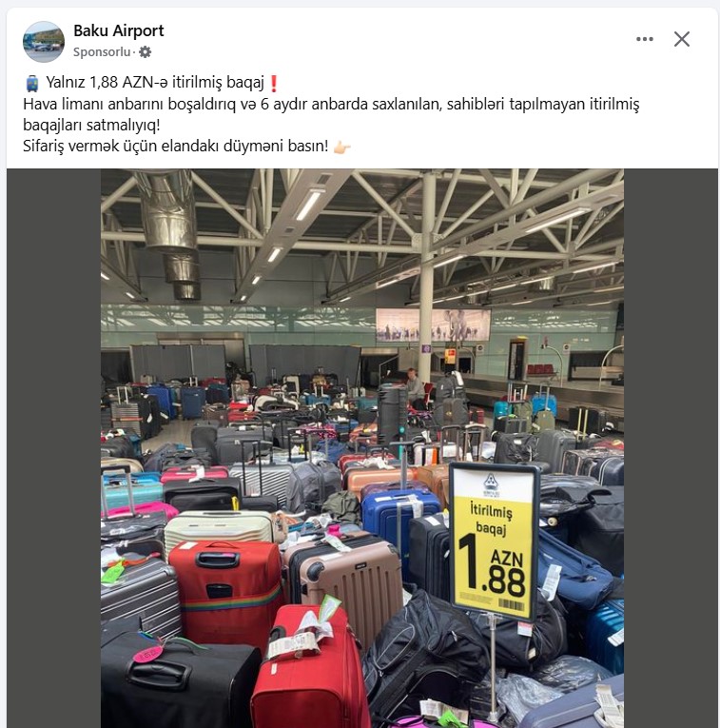Click the gear icon beside Sponsorlu
The width and height of the screenshot is (720, 728).
pos(146,52)
